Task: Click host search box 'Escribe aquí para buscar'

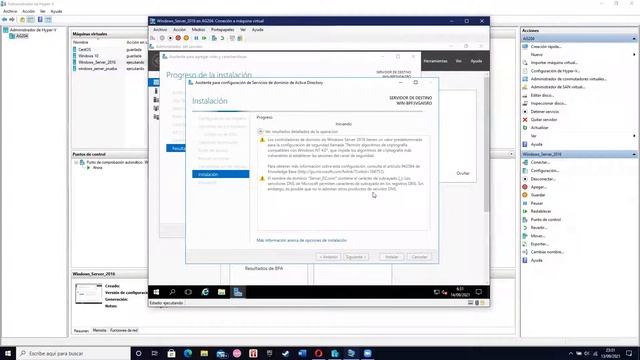Action: click(x=73, y=353)
